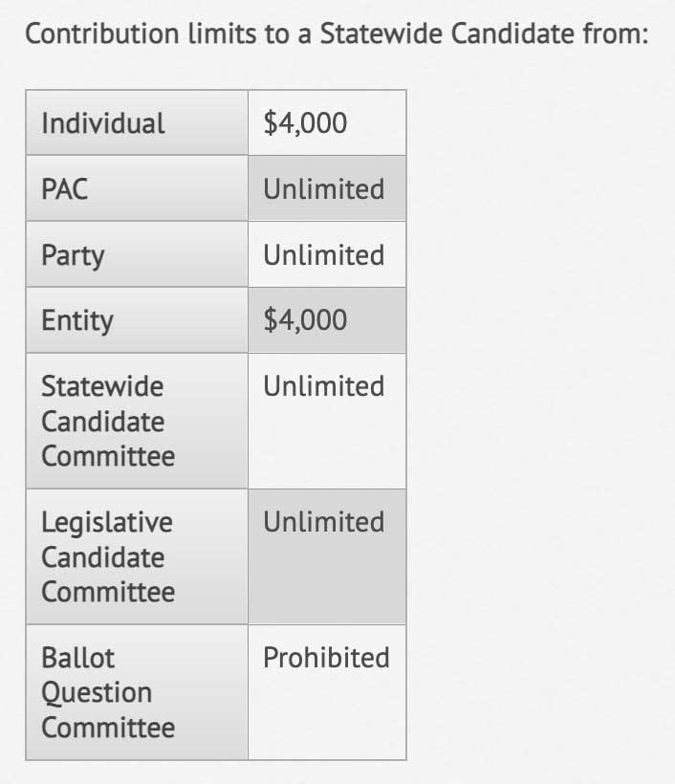This screenshot has height=784, width=675.
Task: Click Committee text in Ballot Question row
Action: tap(108, 728)
